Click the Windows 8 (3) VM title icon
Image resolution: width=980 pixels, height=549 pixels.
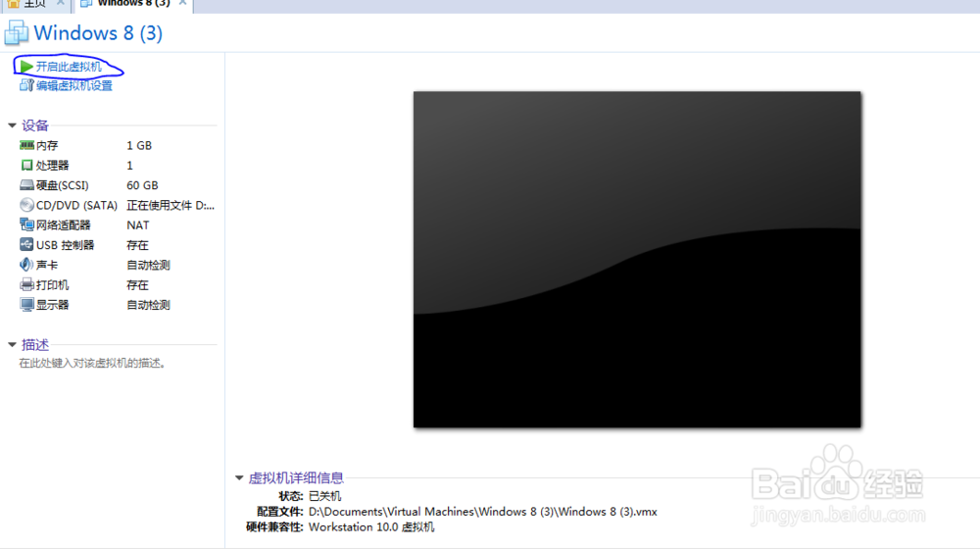17,32
